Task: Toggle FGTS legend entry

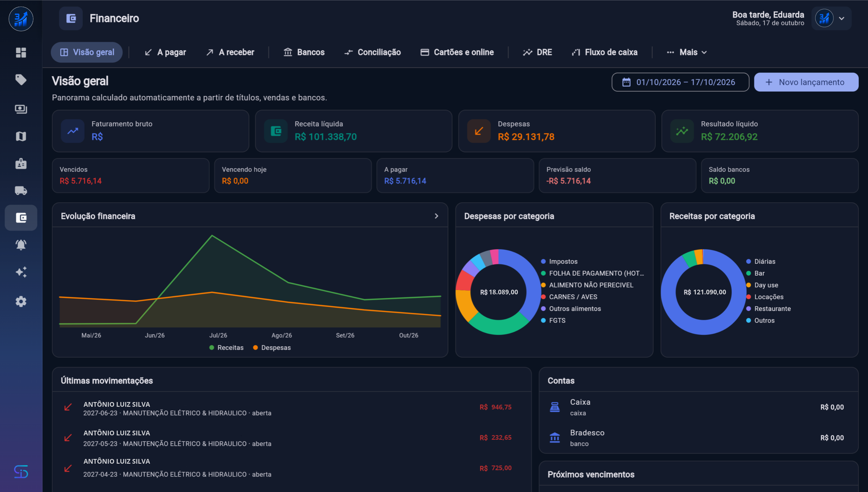Action: [x=553, y=320]
